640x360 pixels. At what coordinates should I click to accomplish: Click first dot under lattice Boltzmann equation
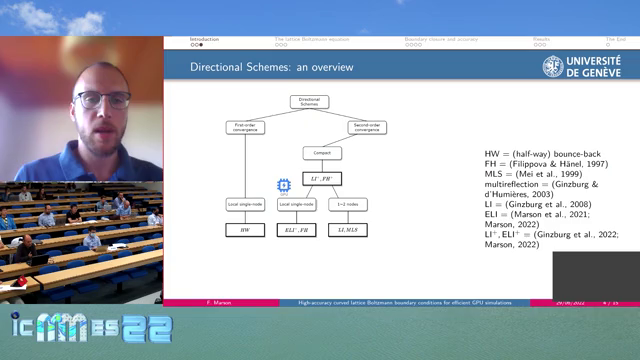(277, 45)
